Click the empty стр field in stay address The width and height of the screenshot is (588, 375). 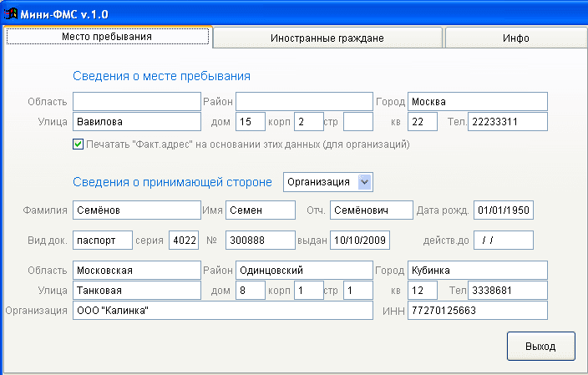358,121
